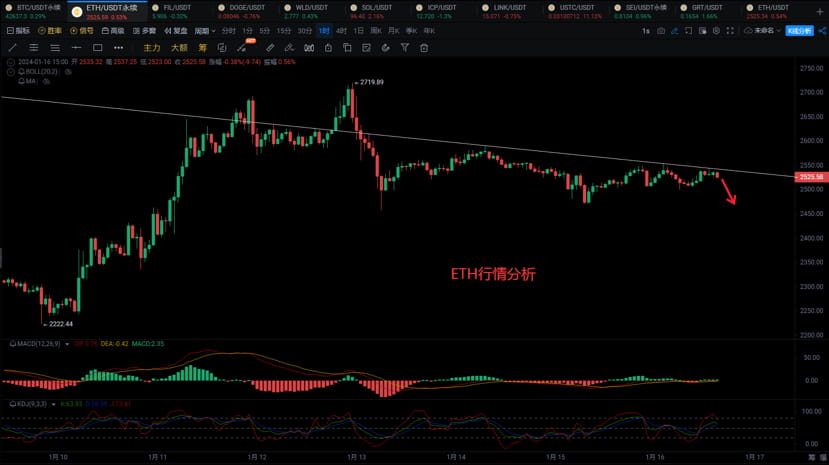This screenshot has height=465, width=829.
Task: Open the 多窗 multi-window layout
Action: click(x=144, y=31)
